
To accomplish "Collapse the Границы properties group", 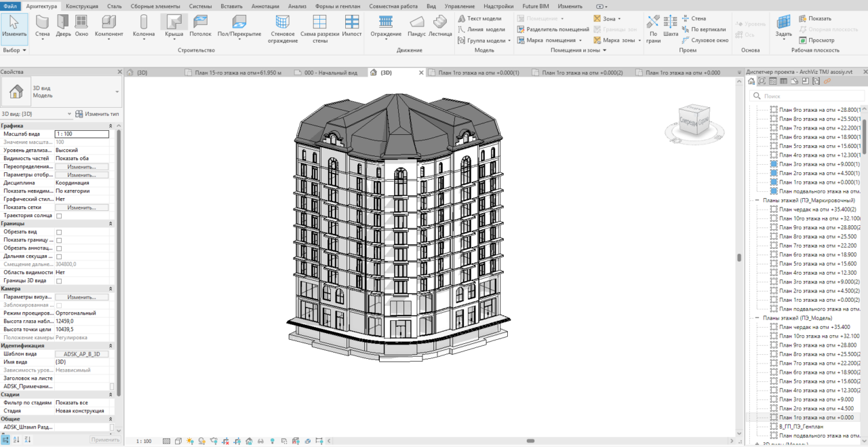I will (111, 223).
